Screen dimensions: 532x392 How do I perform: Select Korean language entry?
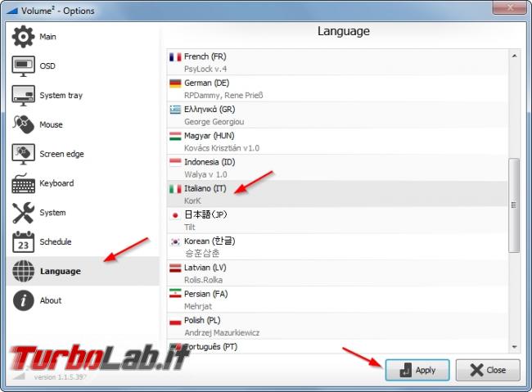(x=337, y=247)
